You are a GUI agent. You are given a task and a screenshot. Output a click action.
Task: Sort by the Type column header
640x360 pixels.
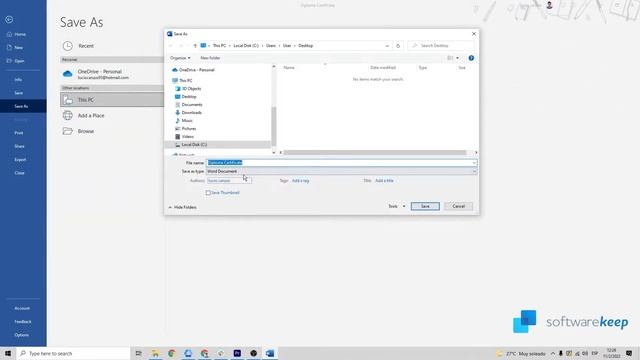pos(422,68)
